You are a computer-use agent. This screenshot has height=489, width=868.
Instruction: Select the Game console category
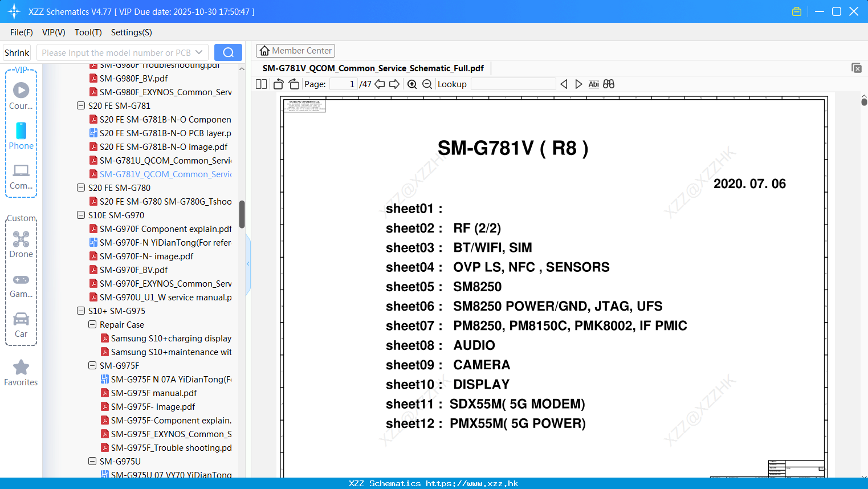(21, 285)
